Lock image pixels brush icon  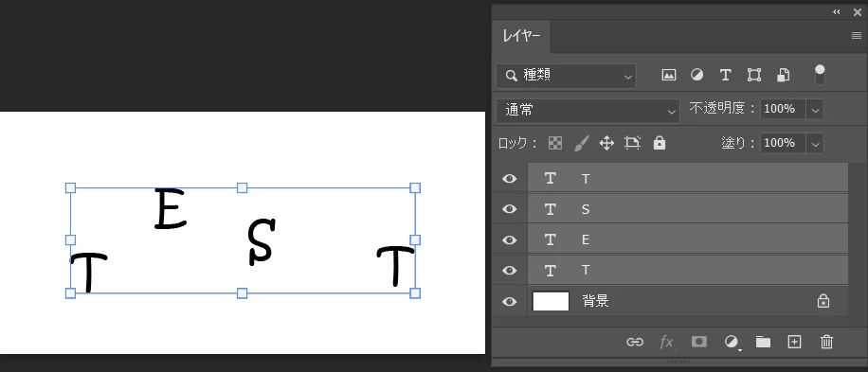[581, 143]
